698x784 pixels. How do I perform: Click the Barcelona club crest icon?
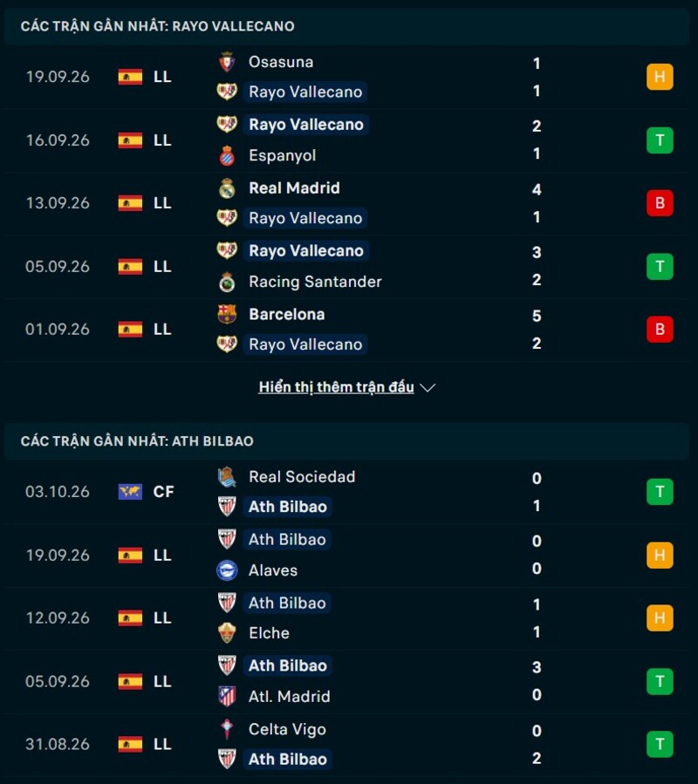[227, 315]
